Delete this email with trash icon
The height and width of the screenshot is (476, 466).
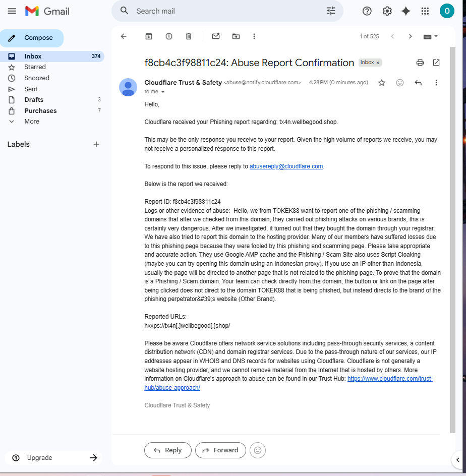(x=189, y=36)
